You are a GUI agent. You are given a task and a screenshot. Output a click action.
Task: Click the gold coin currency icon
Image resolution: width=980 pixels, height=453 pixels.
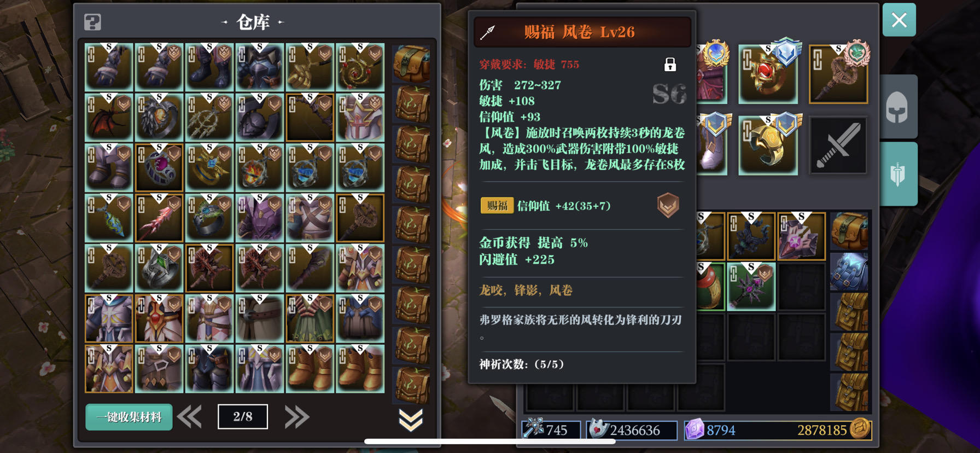860,429
